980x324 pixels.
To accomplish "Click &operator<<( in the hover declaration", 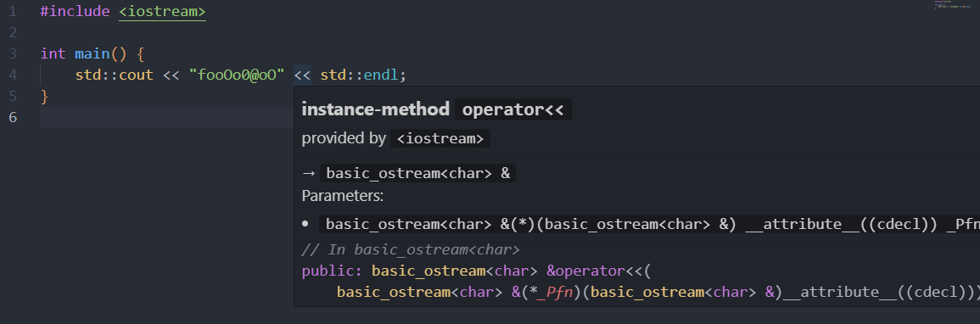I will coord(599,271).
